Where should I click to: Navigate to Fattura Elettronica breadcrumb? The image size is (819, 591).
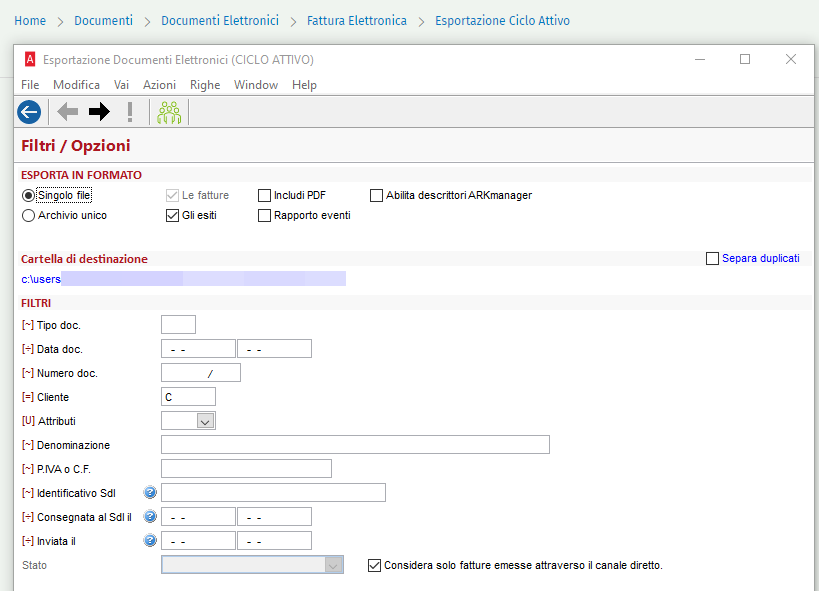(357, 21)
